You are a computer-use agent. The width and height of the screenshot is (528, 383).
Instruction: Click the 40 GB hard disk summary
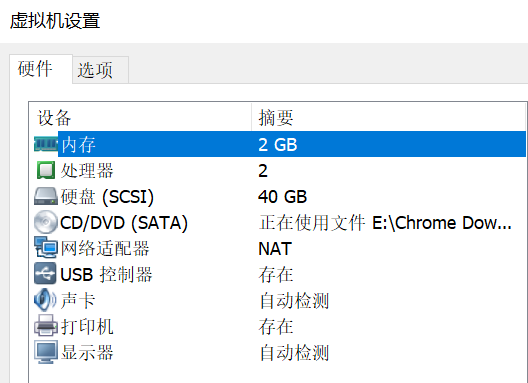click(x=283, y=197)
